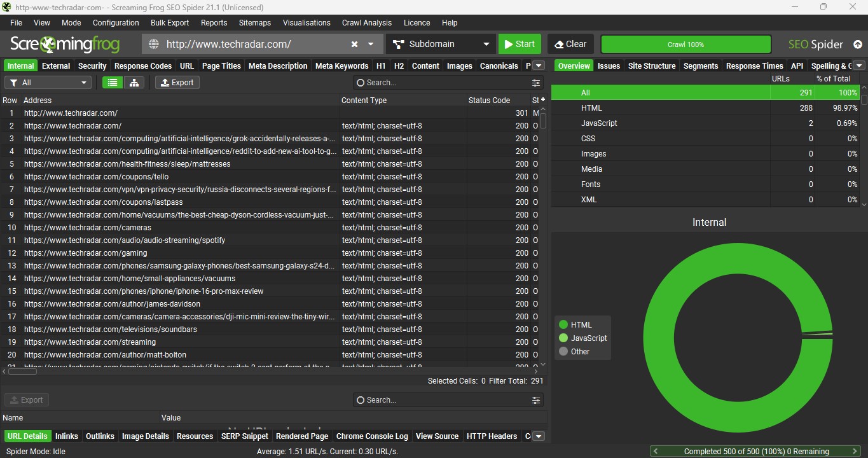Click the previous arrow in completion bar
This screenshot has height=458, width=868.
[656, 452]
